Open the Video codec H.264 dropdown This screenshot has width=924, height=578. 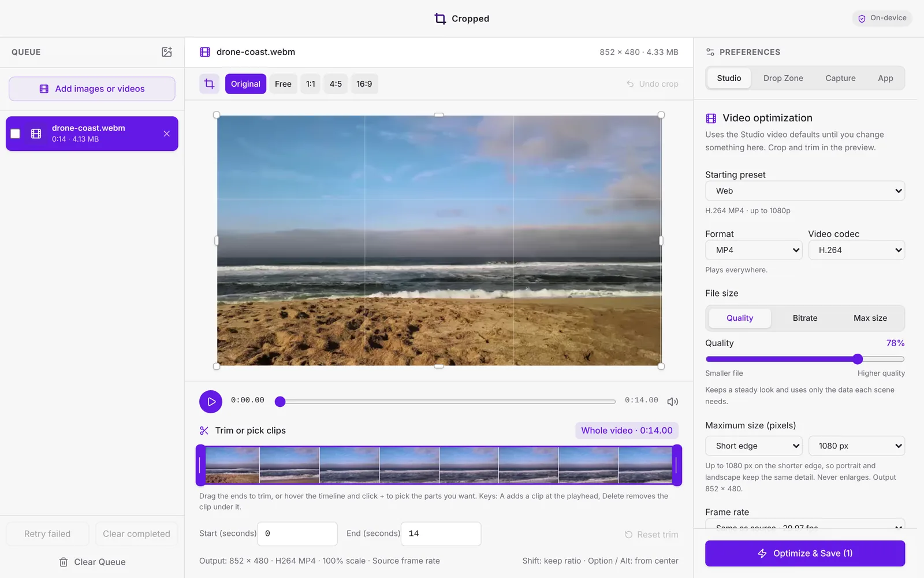point(856,250)
